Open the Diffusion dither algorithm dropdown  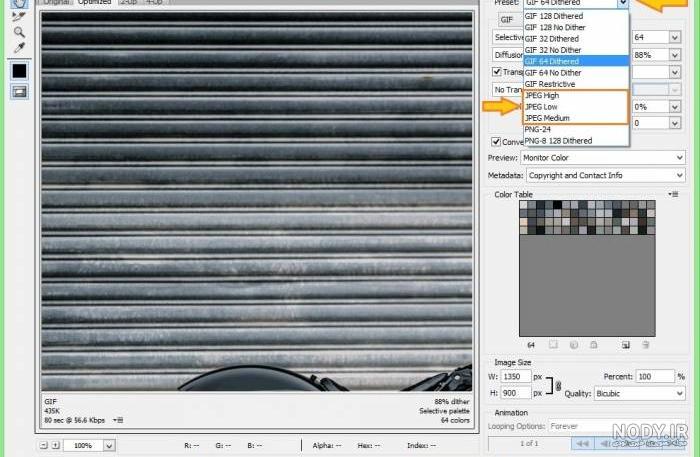coord(508,54)
